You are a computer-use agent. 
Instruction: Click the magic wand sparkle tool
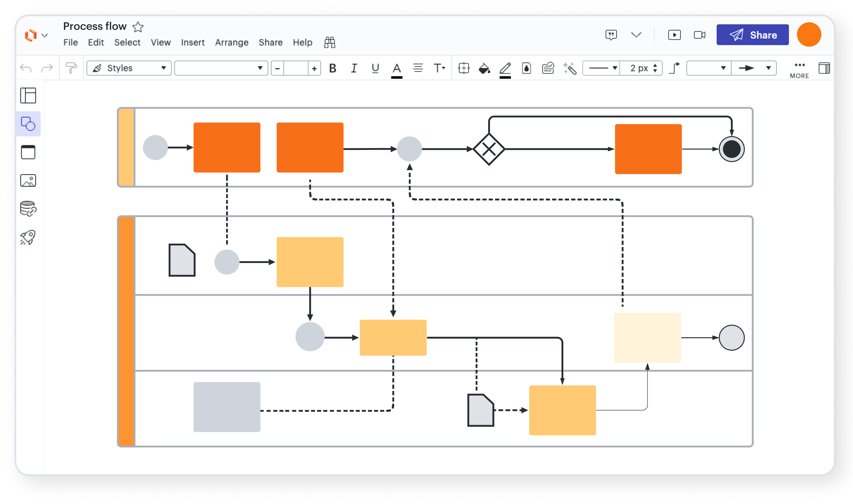570,68
